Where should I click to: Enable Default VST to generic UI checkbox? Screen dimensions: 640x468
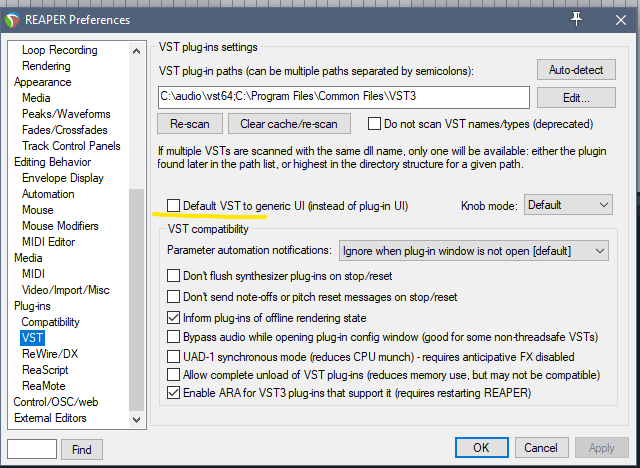point(175,205)
